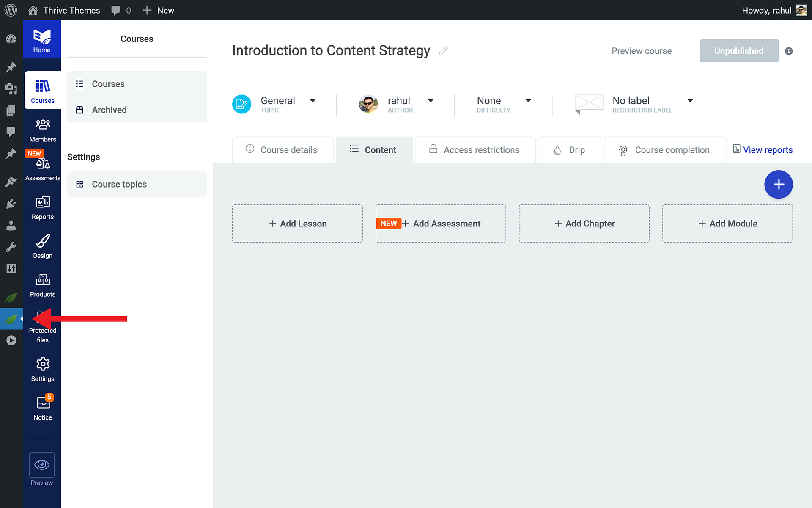Click the blue plus floating action button
Image resolution: width=812 pixels, height=508 pixels.
coord(779,185)
